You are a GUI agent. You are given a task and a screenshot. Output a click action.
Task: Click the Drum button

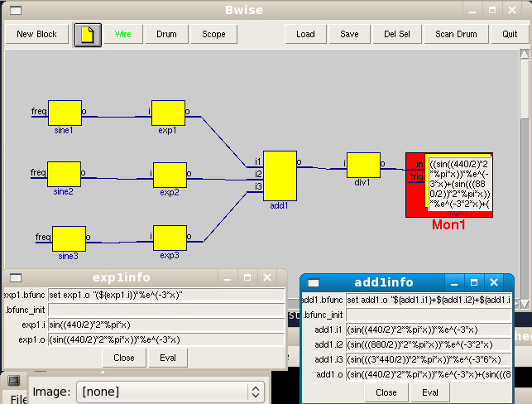coord(166,34)
